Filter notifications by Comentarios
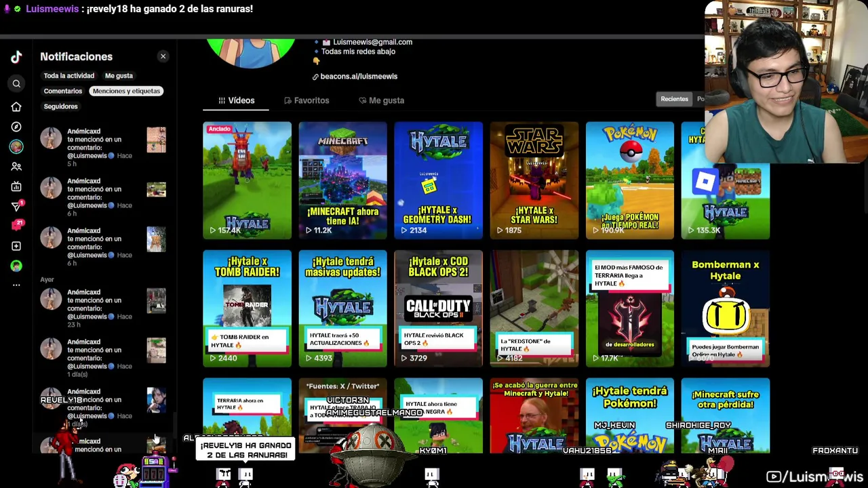 pyautogui.click(x=63, y=91)
